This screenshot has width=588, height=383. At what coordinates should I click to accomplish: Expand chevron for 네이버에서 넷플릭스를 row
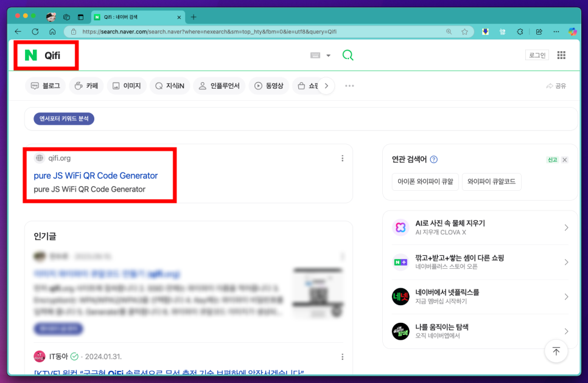pyautogui.click(x=566, y=297)
